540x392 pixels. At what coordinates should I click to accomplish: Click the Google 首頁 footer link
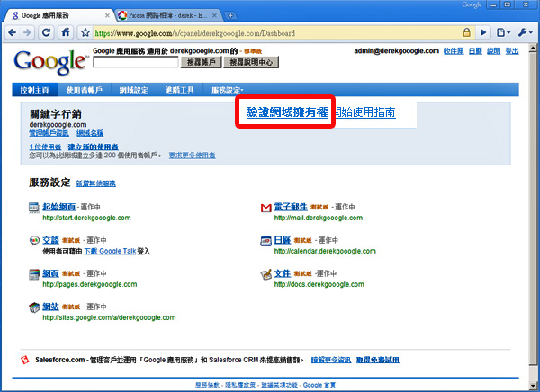pyautogui.click(x=319, y=385)
